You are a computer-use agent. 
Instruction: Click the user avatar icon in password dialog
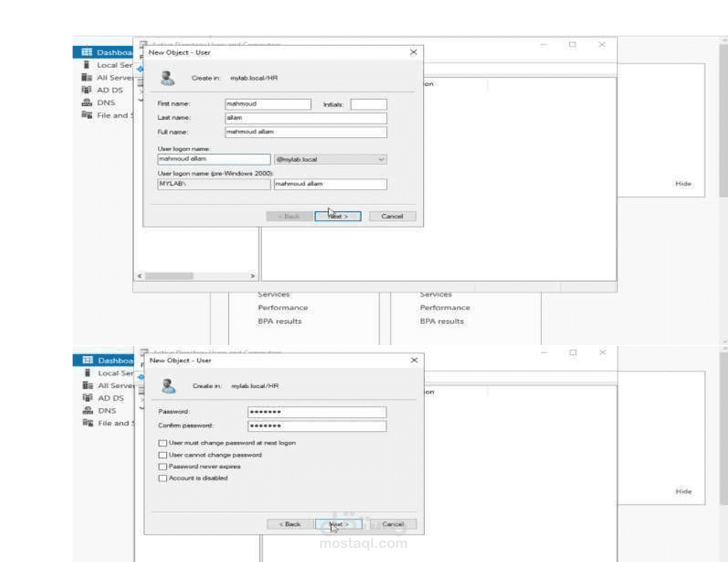click(x=168, y=386)
